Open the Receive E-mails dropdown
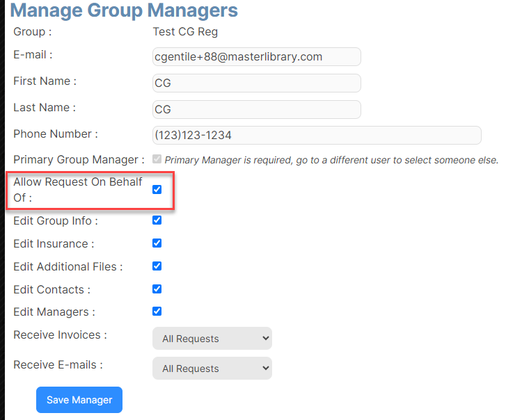 (x=212, y=368)
